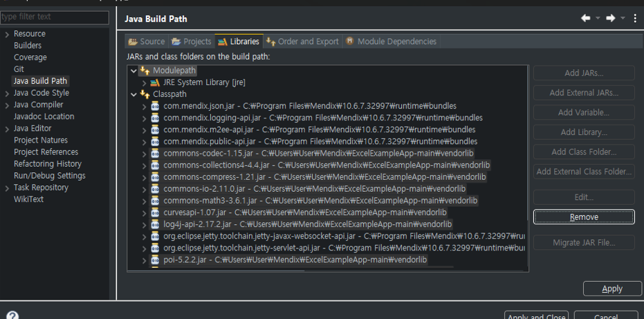644x319 pixels.
Task: Select Refactoring History in the tree
Action: tap(48, 164)
